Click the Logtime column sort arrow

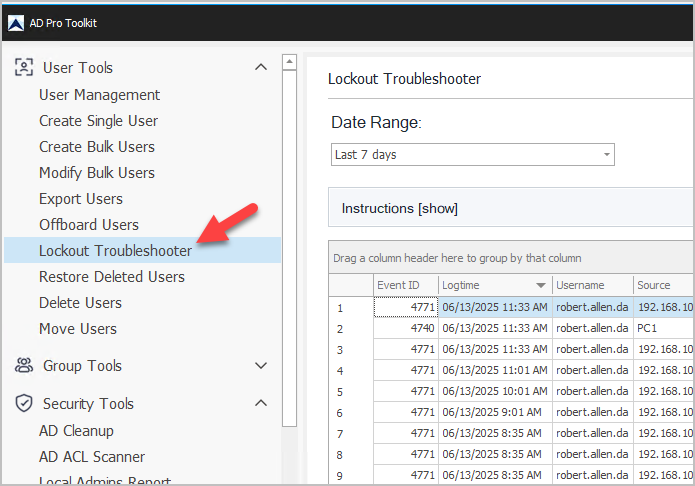[x=541, y=285]
